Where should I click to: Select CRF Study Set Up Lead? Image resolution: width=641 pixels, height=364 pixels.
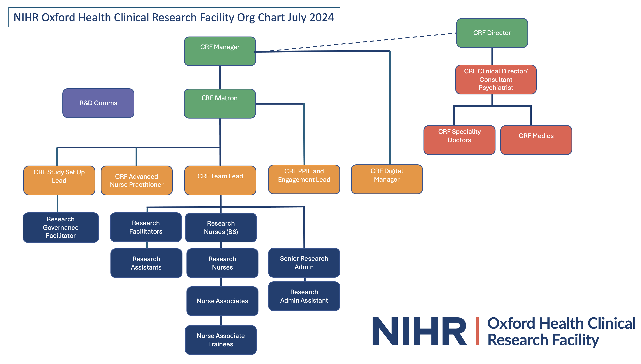59,180
